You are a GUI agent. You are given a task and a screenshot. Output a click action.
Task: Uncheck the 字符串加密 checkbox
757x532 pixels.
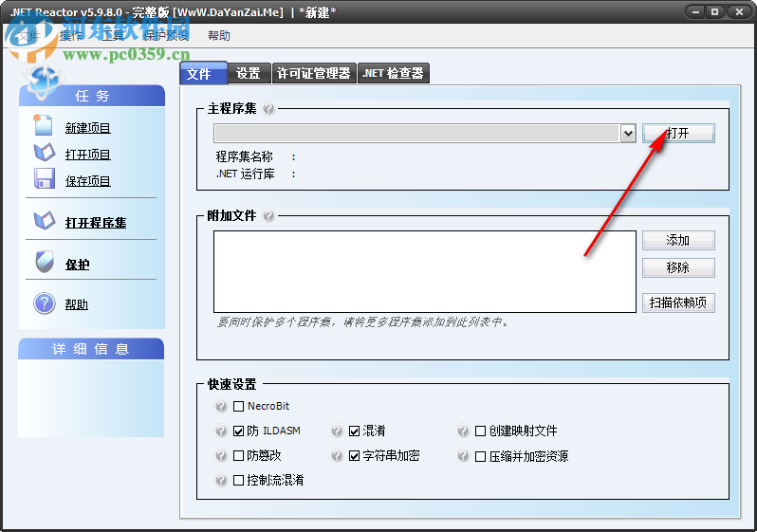(x=355, y=456)
